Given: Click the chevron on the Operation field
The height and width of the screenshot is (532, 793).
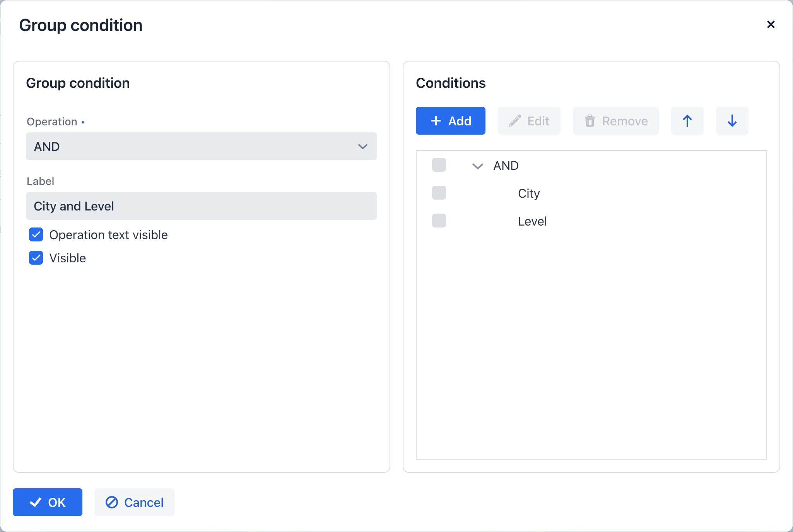Looking at the screenshot, I should point(362,146).
